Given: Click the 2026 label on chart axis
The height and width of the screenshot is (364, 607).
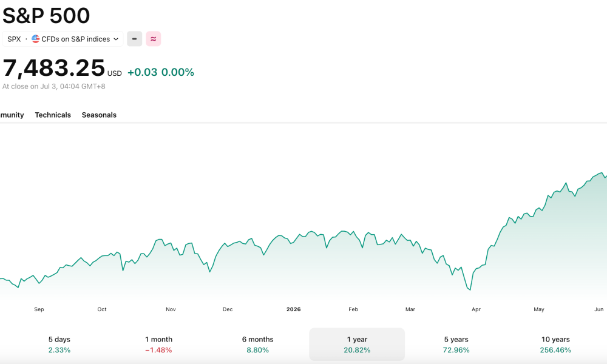Looking at the screenshot, I should click(293, 309).
